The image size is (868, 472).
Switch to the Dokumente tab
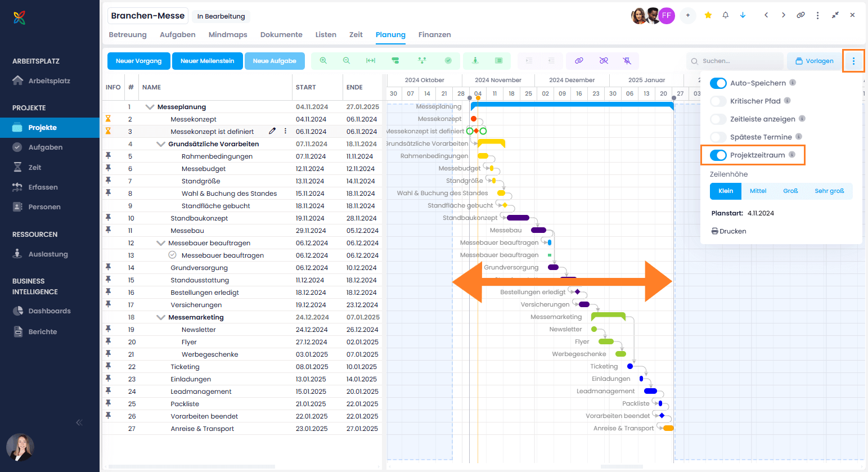(x=281, y=35)
